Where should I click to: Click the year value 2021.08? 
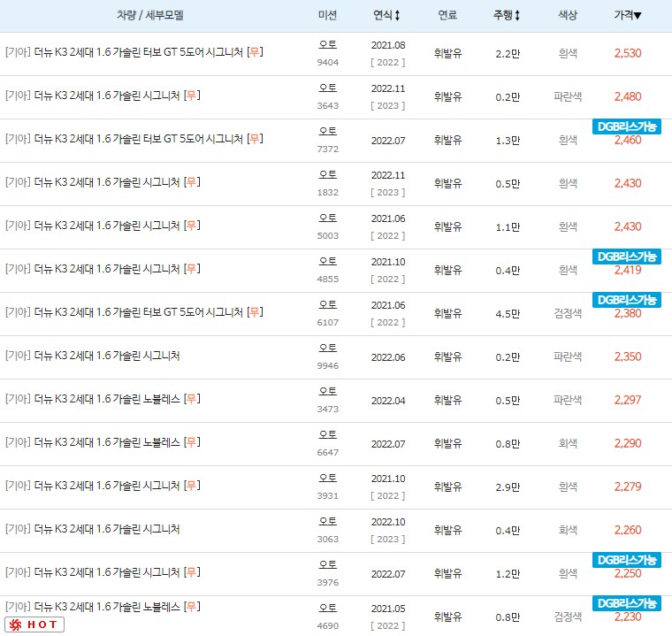point(388,45)
